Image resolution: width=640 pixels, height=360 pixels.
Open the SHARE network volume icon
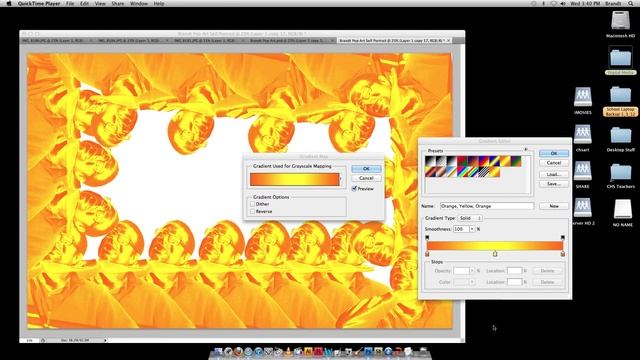[x=582, y=171]
